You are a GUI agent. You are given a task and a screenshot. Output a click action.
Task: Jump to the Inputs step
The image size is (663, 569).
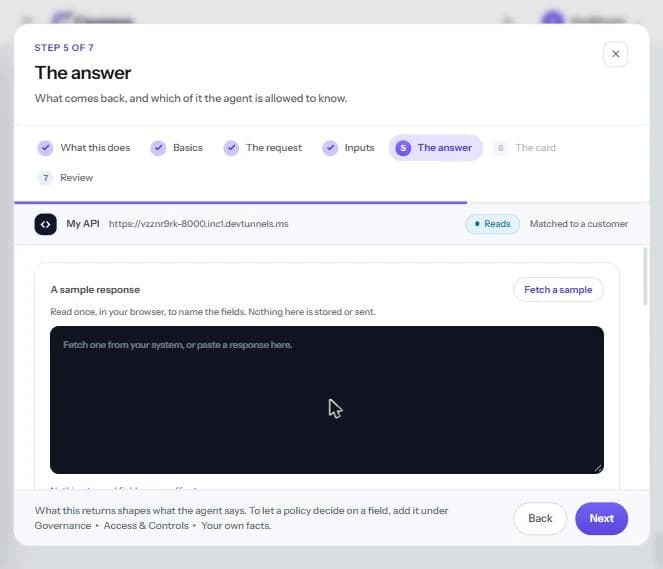pyautogui.click(x=348, y=148)
